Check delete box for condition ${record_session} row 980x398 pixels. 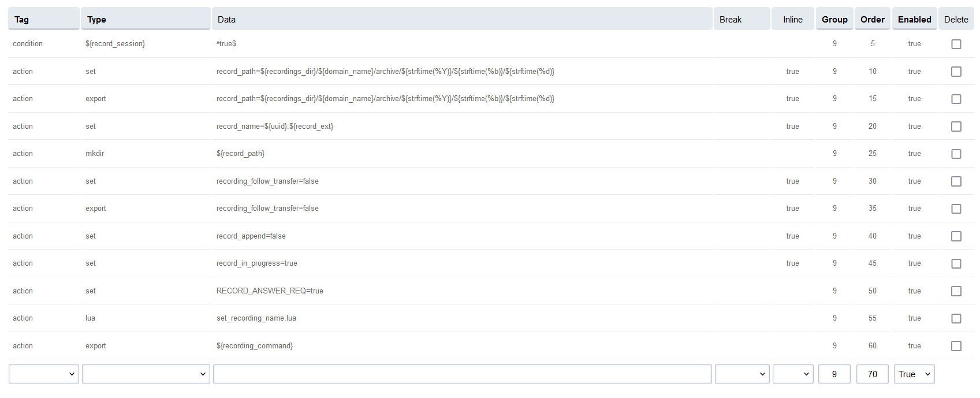click(x=956, y=44)
